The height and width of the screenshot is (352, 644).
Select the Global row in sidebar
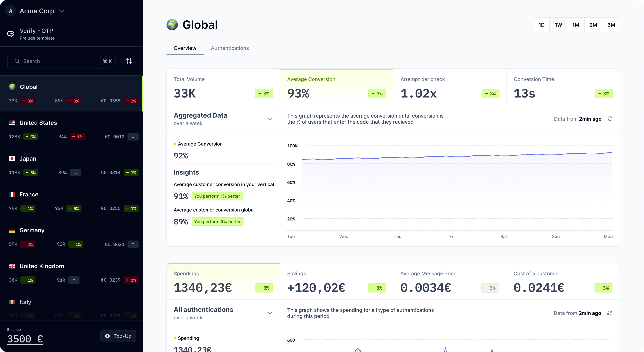71,94
